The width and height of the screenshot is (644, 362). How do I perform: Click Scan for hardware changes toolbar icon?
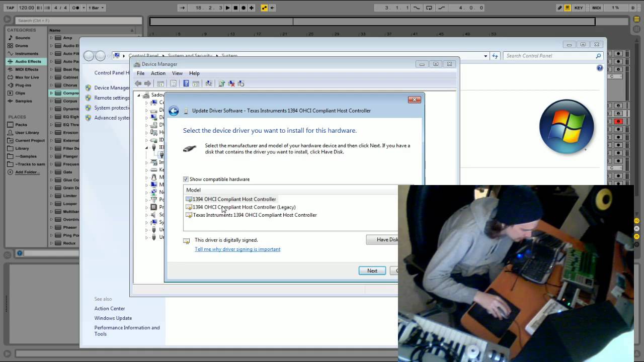tap(209, 83)
